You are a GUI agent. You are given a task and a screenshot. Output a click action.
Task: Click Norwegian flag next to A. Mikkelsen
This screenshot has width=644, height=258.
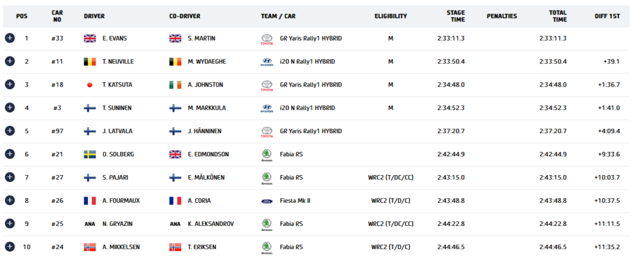click(89, 247)
